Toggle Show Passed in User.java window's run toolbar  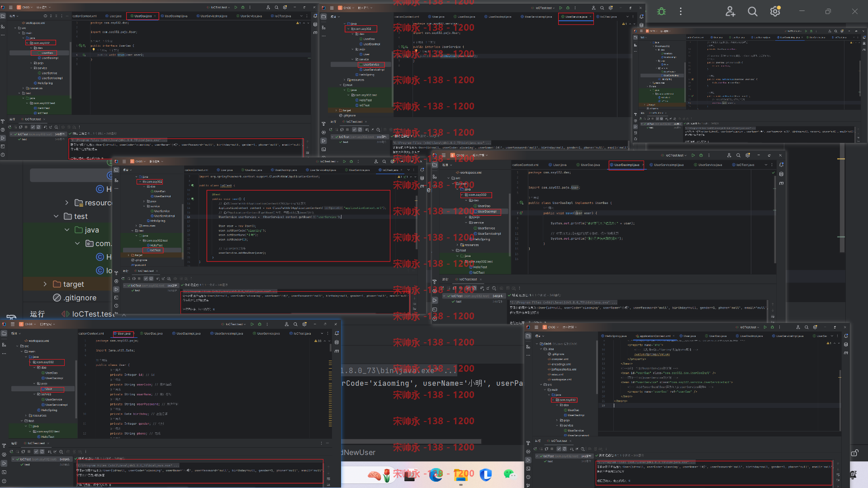coord(36,451)
